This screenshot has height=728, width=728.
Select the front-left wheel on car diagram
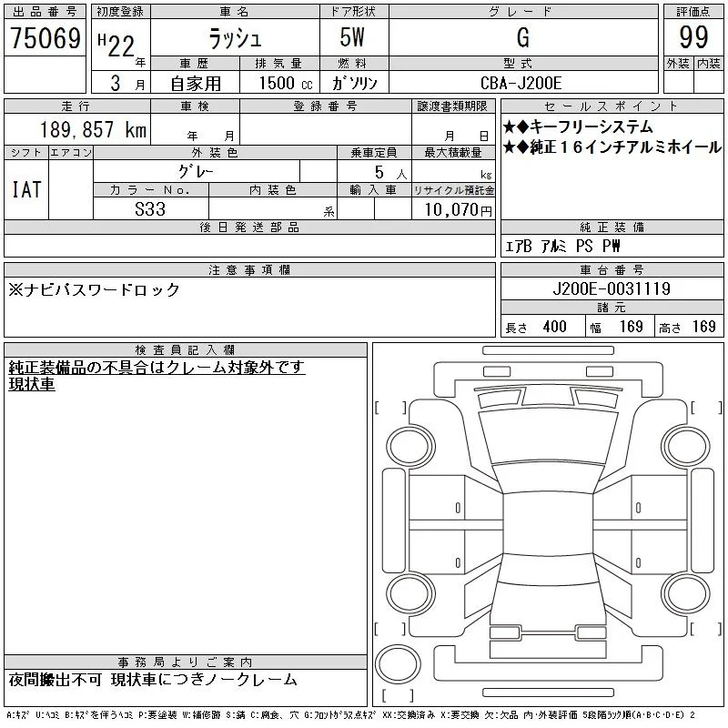pos(410,447)
